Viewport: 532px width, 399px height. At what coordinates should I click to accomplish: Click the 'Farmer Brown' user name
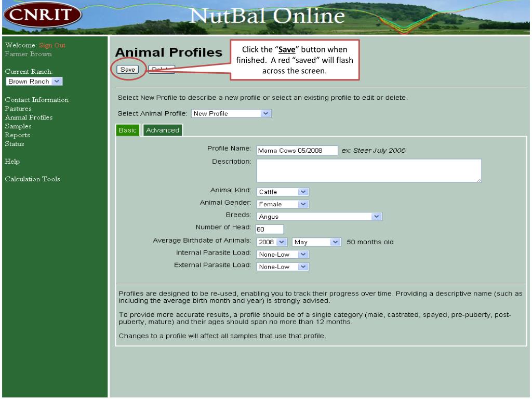point(28,54)
